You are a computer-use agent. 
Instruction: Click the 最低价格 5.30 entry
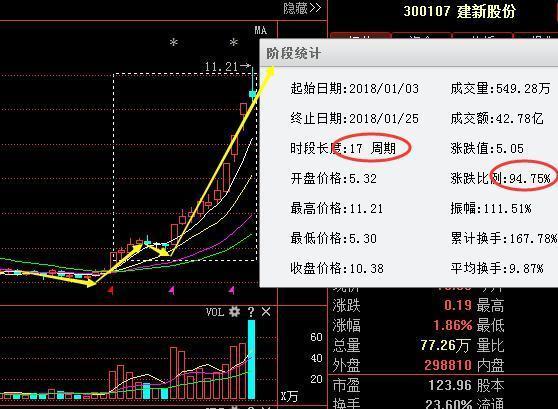(x=333, y=238)
